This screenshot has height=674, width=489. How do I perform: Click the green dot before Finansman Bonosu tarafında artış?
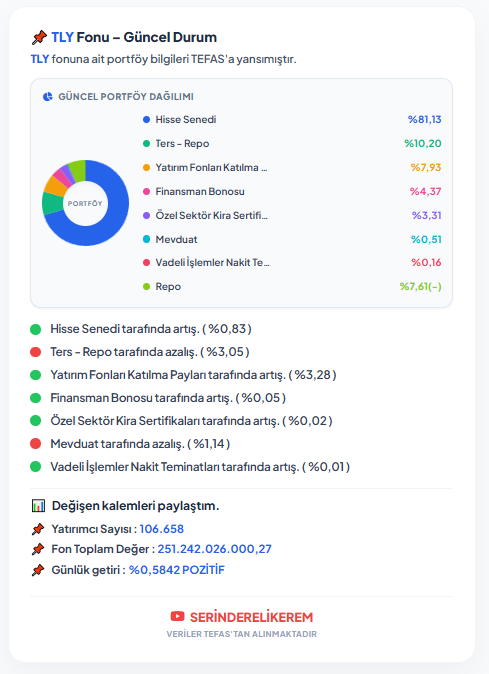click(x=36, y=398)
